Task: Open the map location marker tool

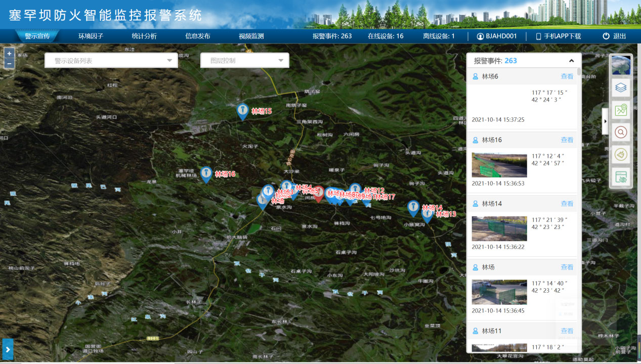Action: click(x=621, y=110)
